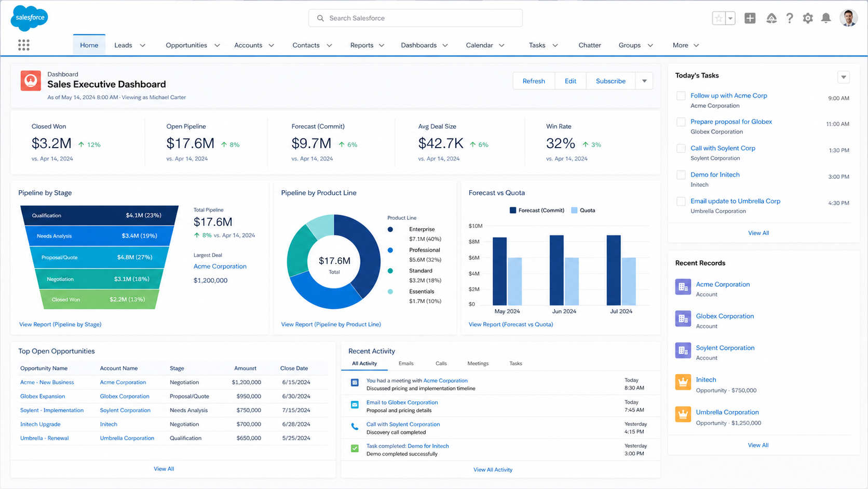Click the Favorites star icon

coord(718,18)
